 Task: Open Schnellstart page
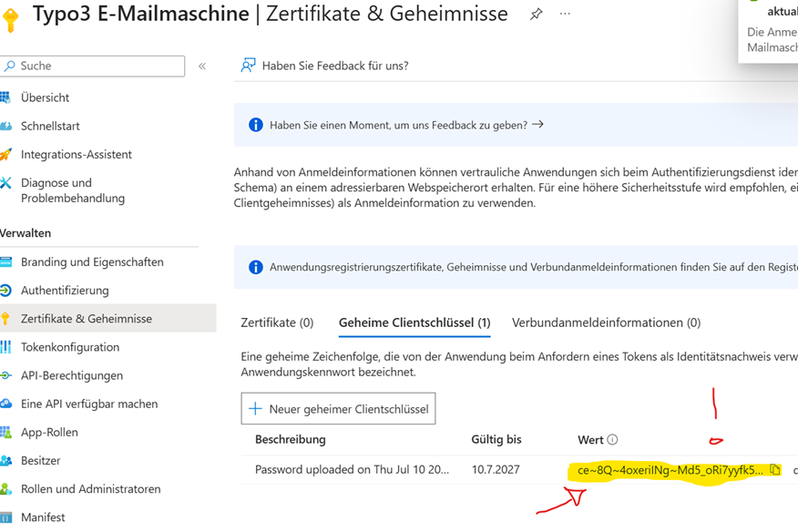[50, 127]
